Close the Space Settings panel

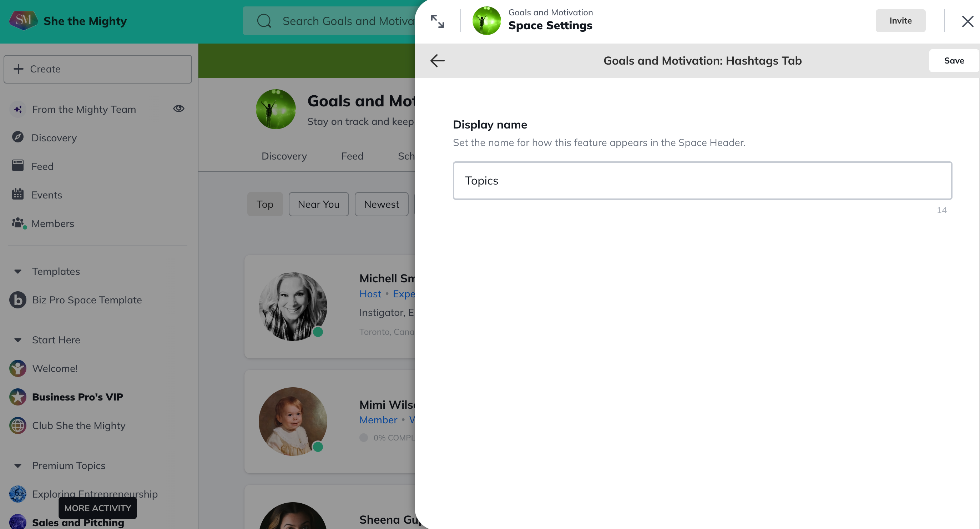tap(967, 21)
